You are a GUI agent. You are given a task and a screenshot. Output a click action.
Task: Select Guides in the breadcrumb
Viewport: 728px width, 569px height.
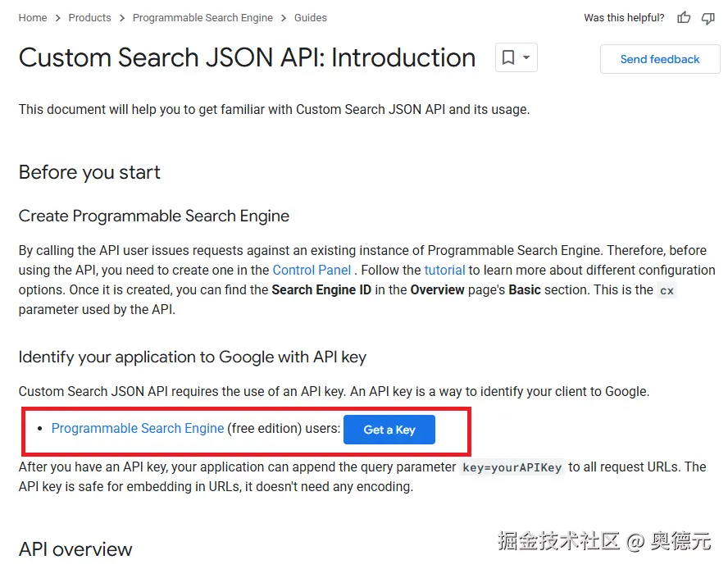311,18
